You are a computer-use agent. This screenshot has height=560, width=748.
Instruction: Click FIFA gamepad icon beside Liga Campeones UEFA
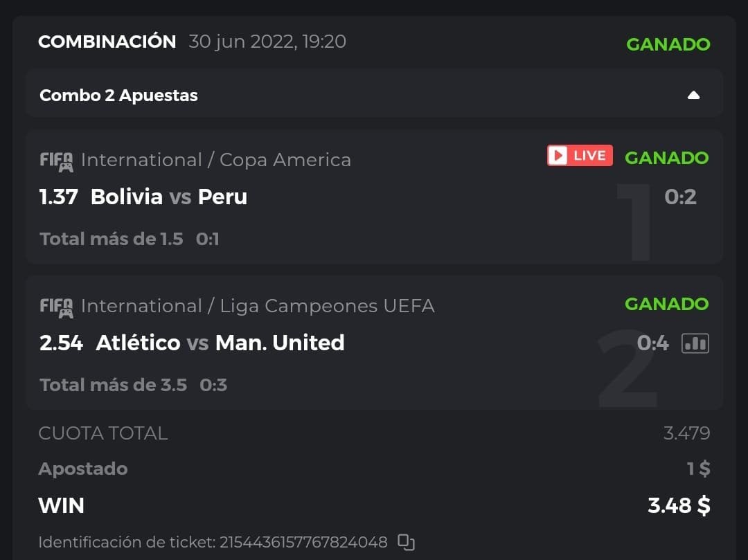pos(56,307)
